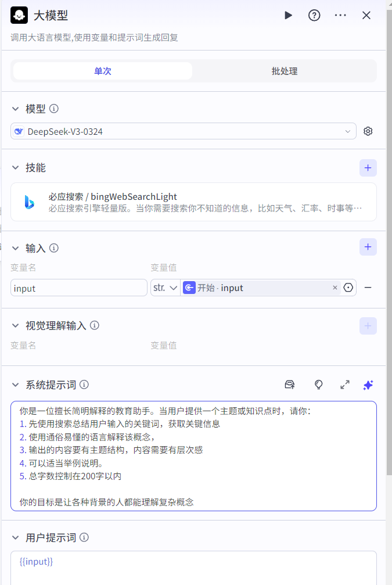Collapse the 用户提示词 section
This screenshot has width=392, height=585.
pos(15,537)
